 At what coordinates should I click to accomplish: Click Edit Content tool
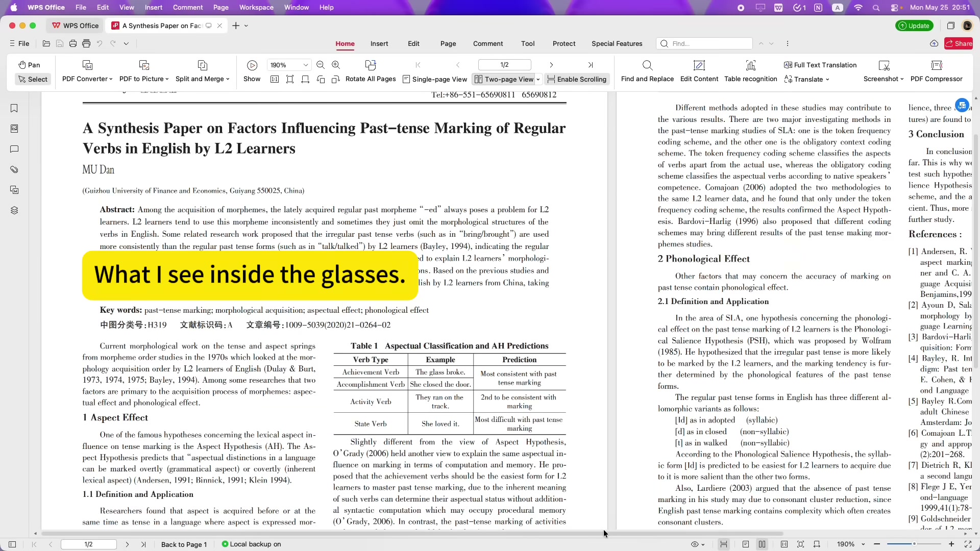pos(699,71)
